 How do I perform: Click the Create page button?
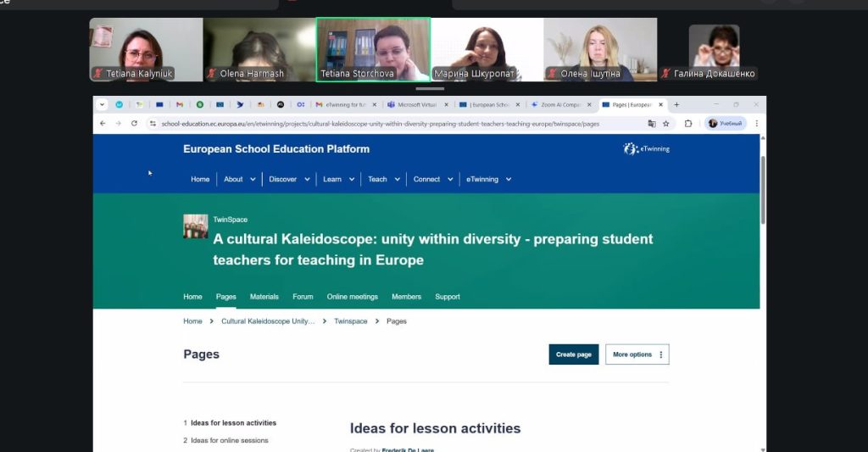[574, 354]
